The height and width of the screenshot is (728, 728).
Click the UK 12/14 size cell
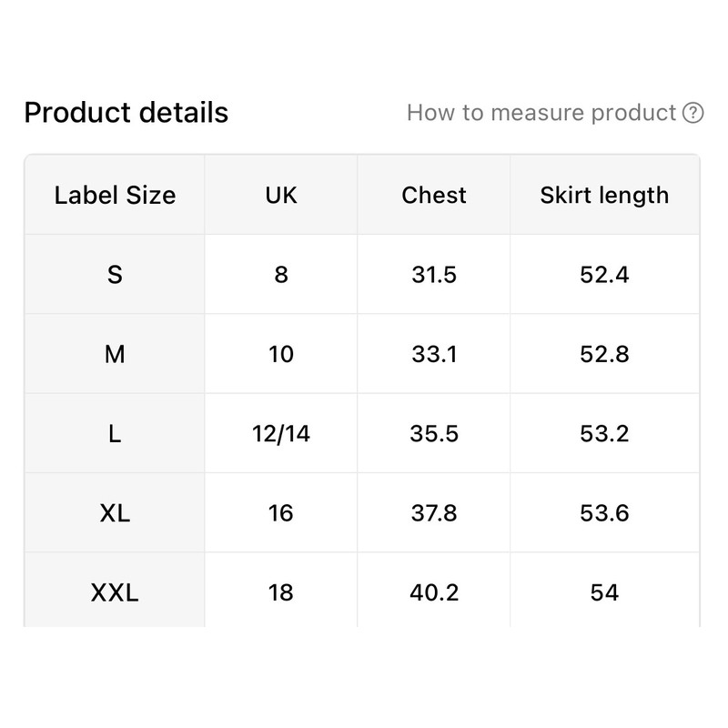coord(281,433)
